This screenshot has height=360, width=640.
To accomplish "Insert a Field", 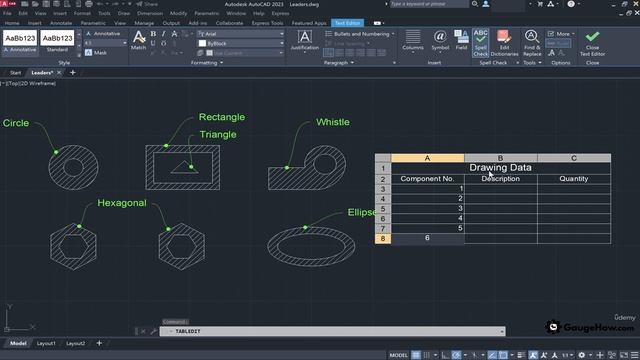I will click(461, 40).
